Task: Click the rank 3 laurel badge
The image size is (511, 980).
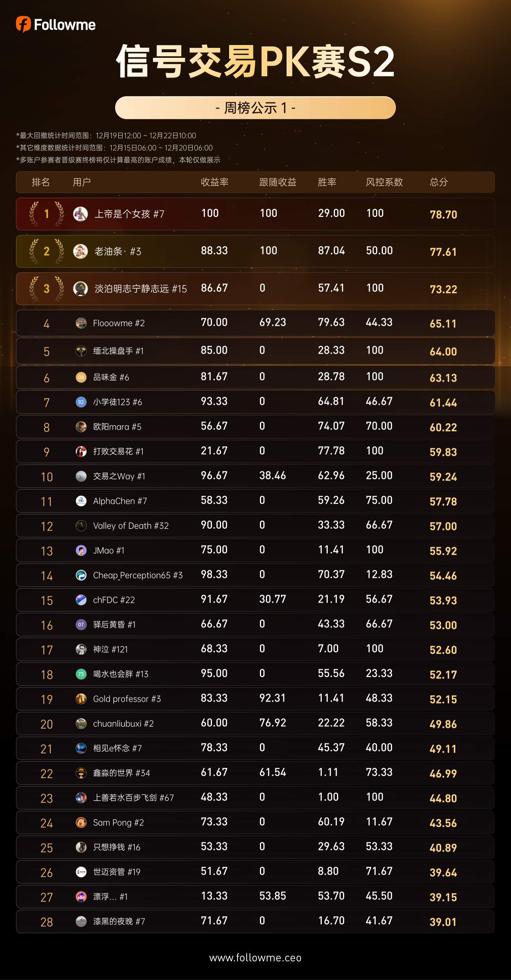Action: (x=47, y=288)
